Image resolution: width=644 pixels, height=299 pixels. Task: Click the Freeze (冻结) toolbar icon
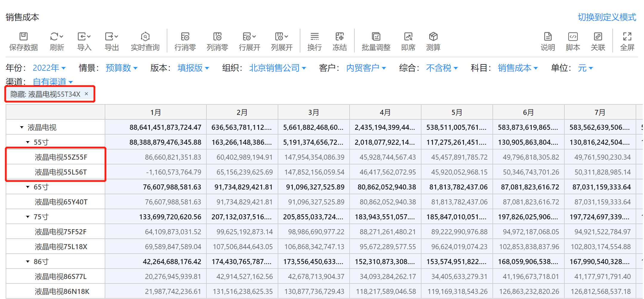pyautogui.click(x=339, y=37)
